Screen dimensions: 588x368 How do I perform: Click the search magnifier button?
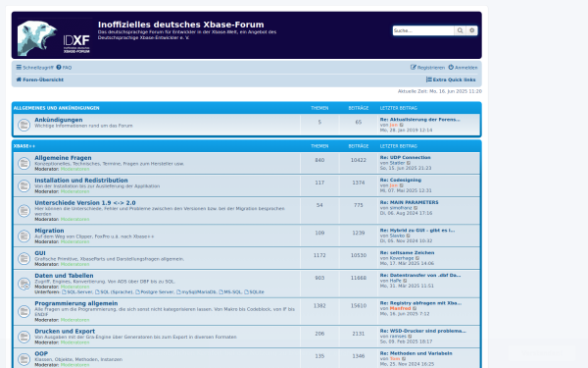tap(460, 30)
